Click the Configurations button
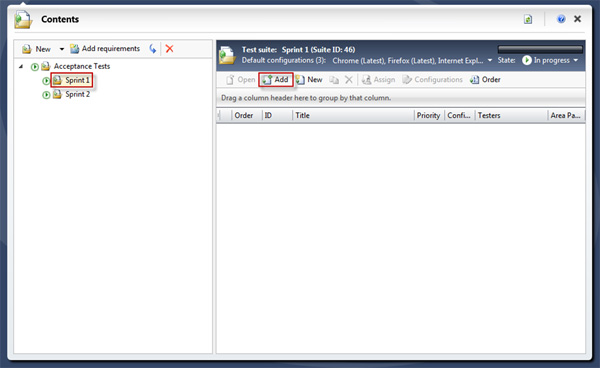Screen dimensions: 600x368 432,80
